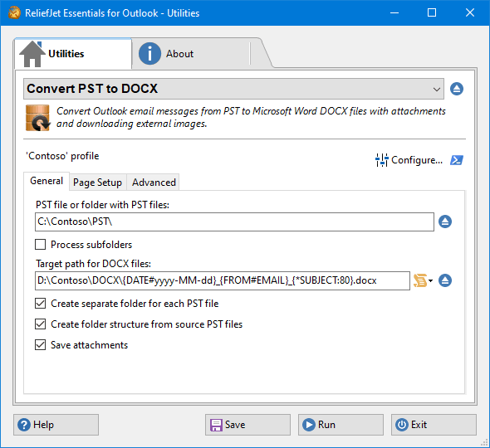The width and height of the screenshot is (490, 448).
Task: Toggle Save attachments checkbox
Action: point(40,345)
